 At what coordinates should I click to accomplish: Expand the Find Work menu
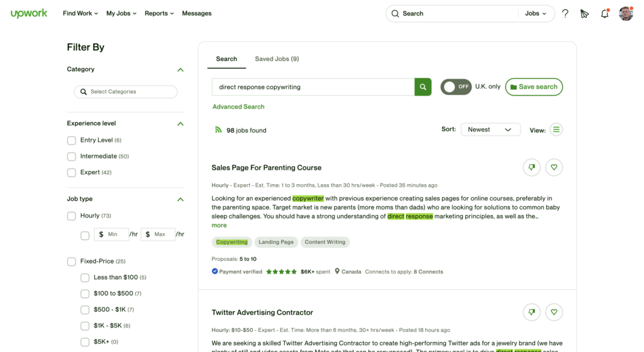(80, 13)
